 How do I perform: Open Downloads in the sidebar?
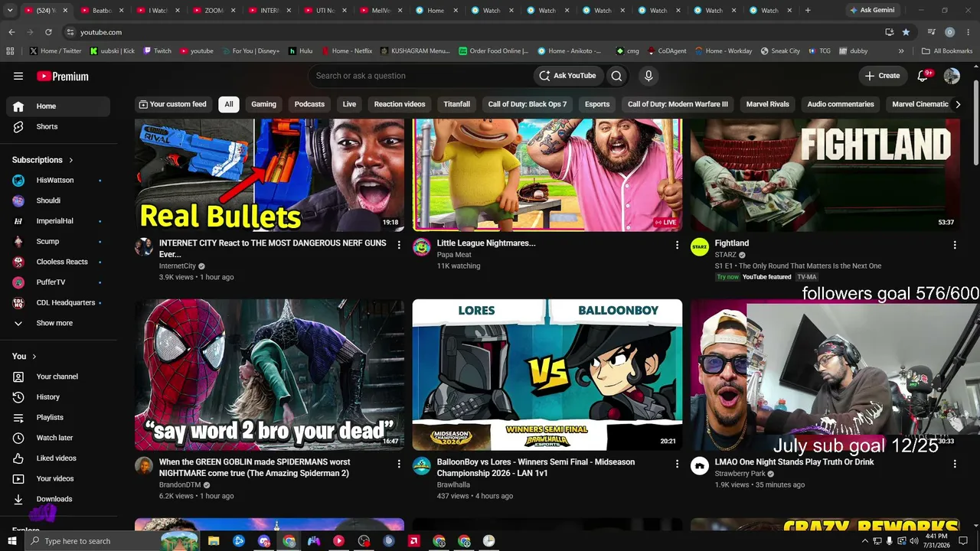point(58,499)
